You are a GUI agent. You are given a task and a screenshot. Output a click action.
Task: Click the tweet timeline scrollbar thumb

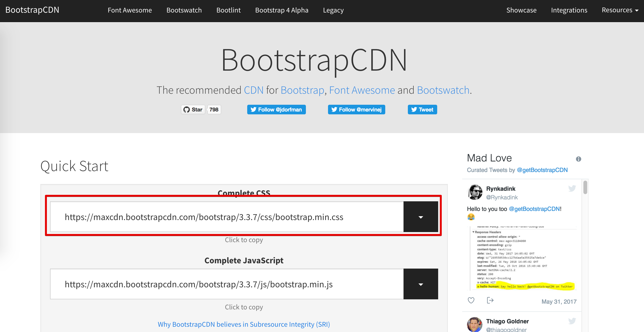585,187
